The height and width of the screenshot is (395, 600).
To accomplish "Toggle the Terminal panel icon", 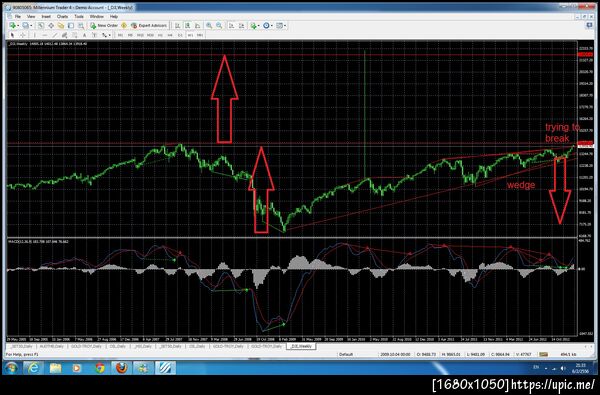I will (x=71, y=26).
